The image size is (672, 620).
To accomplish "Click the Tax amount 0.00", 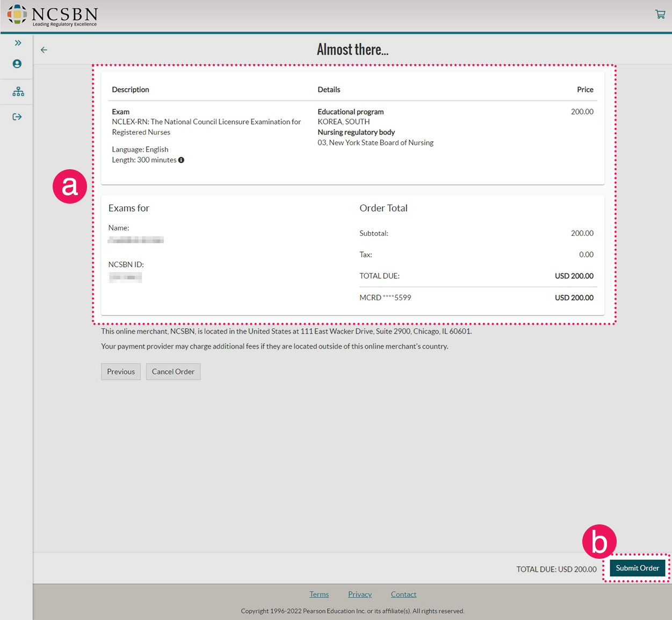I will 586,255.
